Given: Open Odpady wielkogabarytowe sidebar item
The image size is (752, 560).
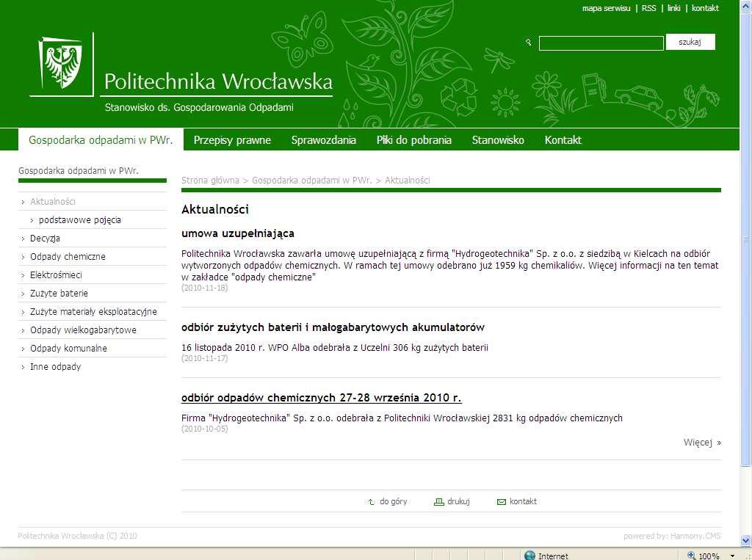Looking at the screenshot, I should pos(84,330).
